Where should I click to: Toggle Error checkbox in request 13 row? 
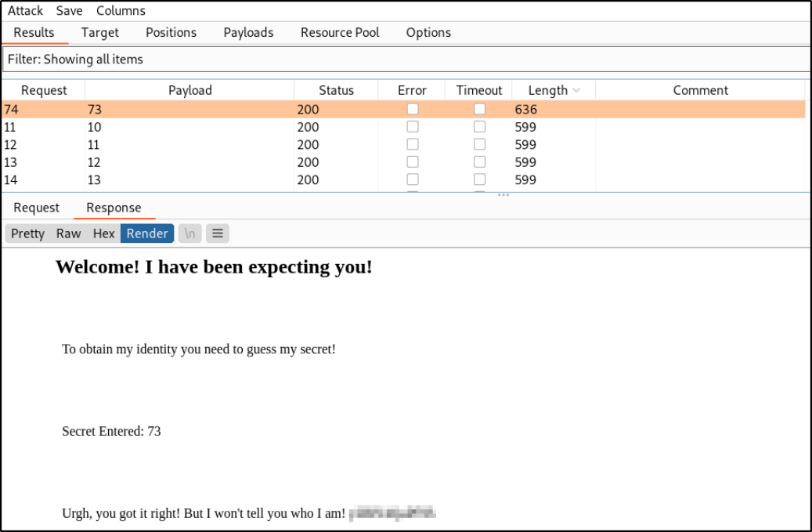[x=413, y=161]
